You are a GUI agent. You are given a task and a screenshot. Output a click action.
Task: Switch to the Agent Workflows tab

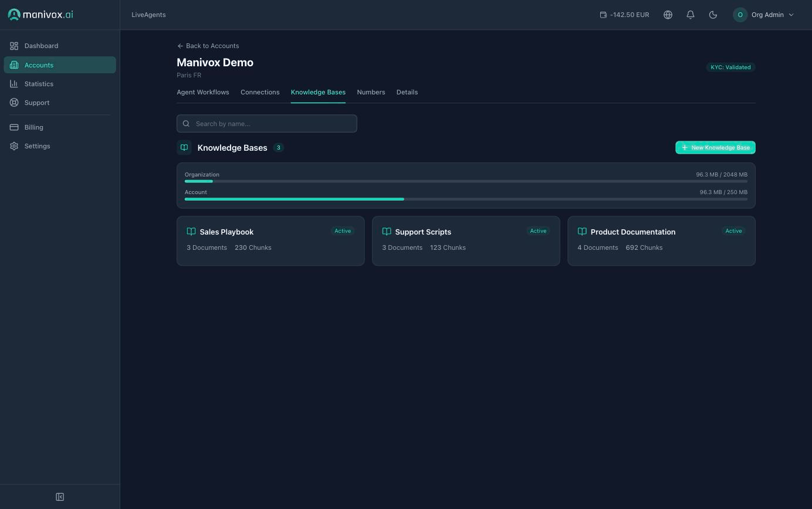(x=203, y=92)
